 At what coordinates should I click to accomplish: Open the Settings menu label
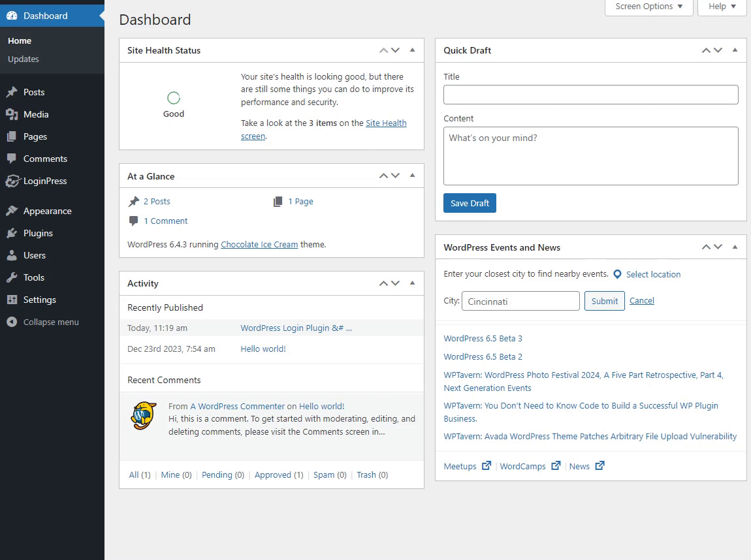tap(40, 300)
